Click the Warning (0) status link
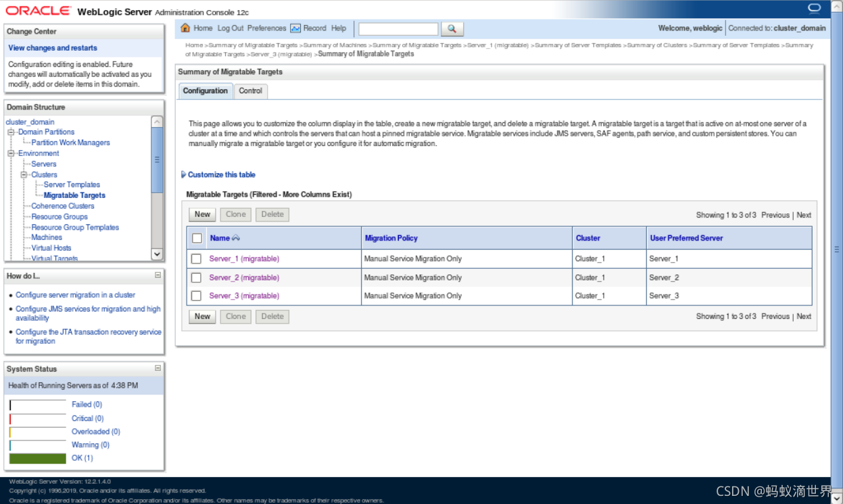Screen dimensions: 843x504 point(91,445)
